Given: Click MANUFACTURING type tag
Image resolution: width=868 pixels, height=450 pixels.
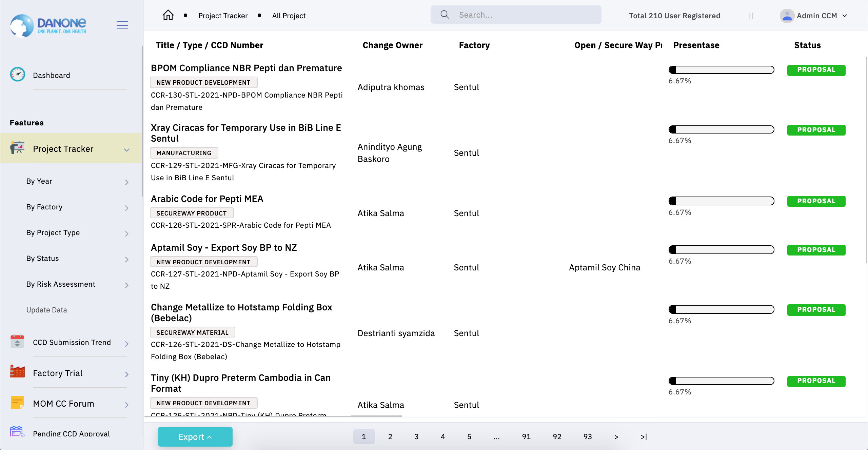Looking at the screenshot, I should pyautogui.click(x=184, y=153).
